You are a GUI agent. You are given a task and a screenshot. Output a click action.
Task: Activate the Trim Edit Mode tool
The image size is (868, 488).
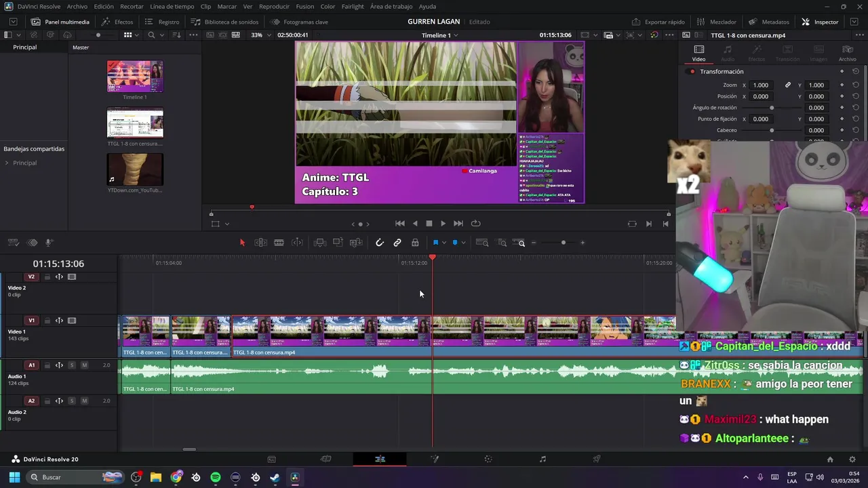click(x=260, y=243)
